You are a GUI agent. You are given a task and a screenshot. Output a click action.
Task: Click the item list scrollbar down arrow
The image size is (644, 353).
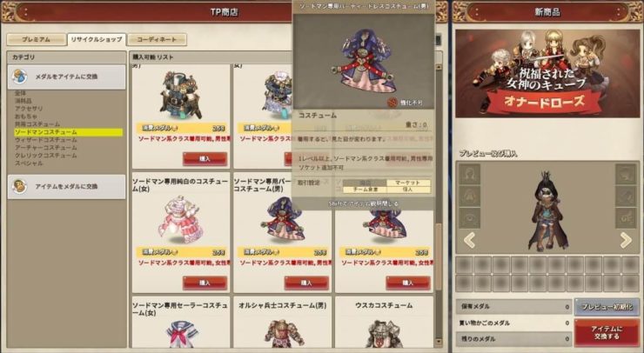(439, 342)
